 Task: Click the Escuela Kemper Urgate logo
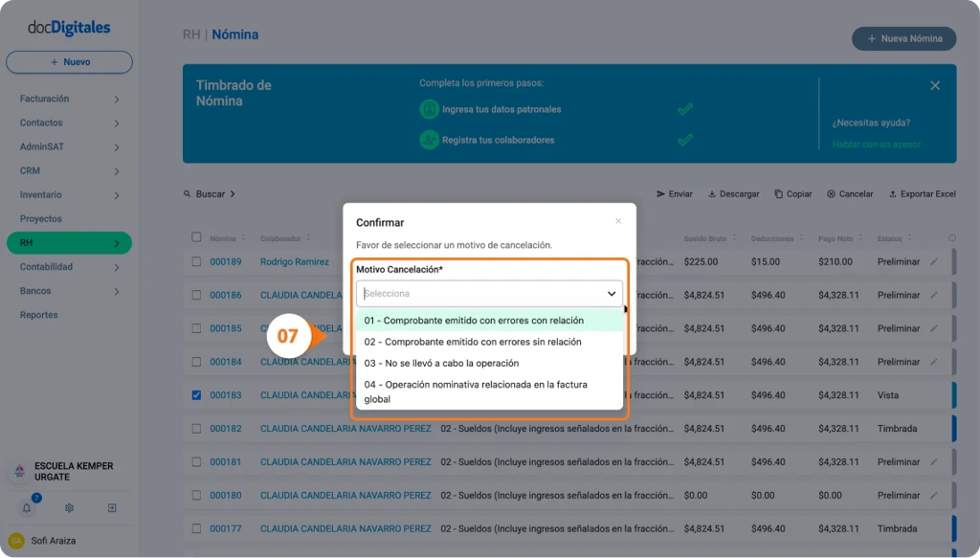[19, 471]
